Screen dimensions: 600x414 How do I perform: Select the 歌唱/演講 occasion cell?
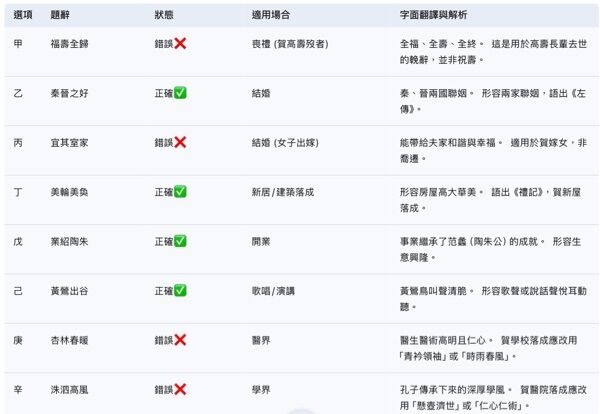pyautogui.click(x=273, y=291)
